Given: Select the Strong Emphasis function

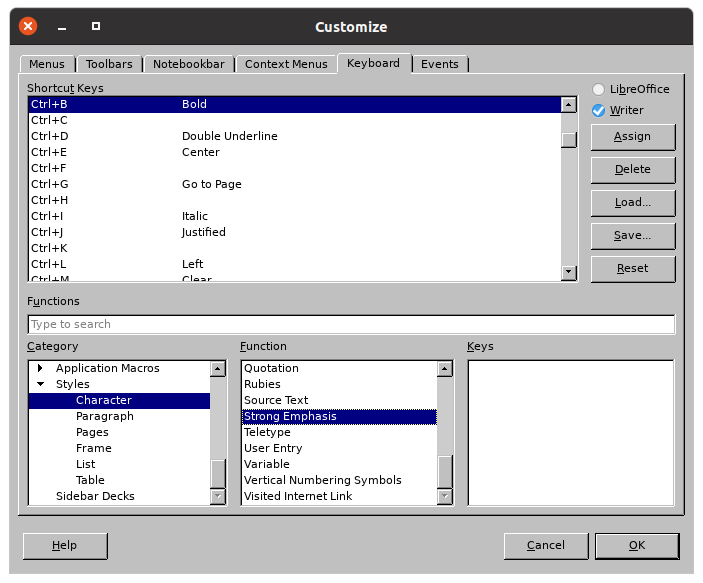Looking at the screenshot, I should (x=339, y=417).
